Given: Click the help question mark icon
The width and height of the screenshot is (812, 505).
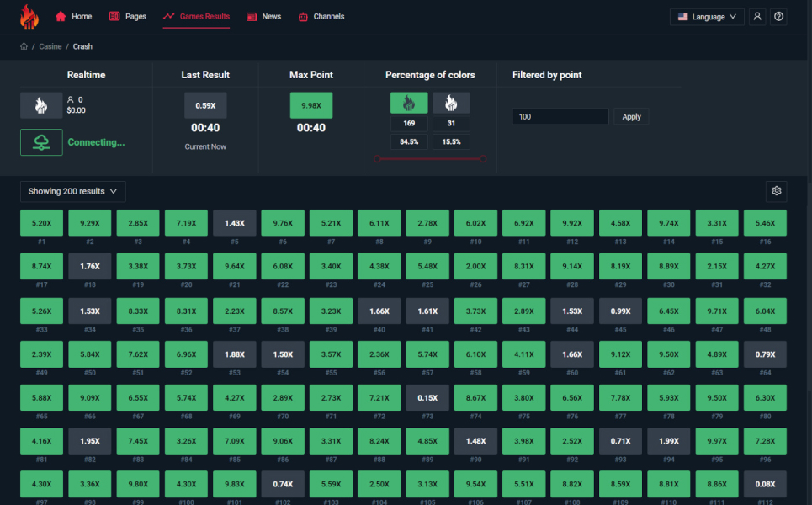Looking at the screenshot, I should click(x=779, y=17).
